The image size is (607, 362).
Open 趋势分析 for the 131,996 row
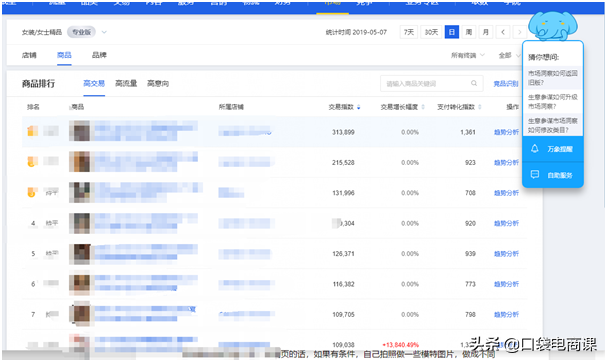click(x=506, y=193)
